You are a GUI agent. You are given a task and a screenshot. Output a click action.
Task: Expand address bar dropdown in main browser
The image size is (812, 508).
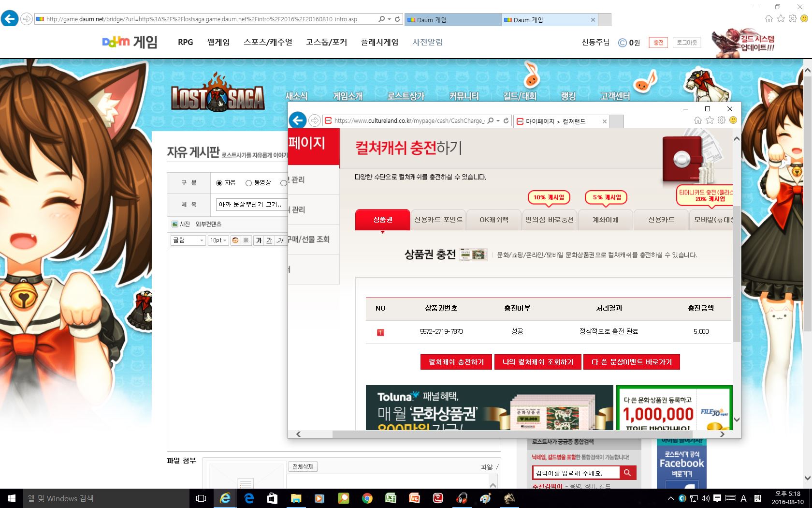coord(390,19)
